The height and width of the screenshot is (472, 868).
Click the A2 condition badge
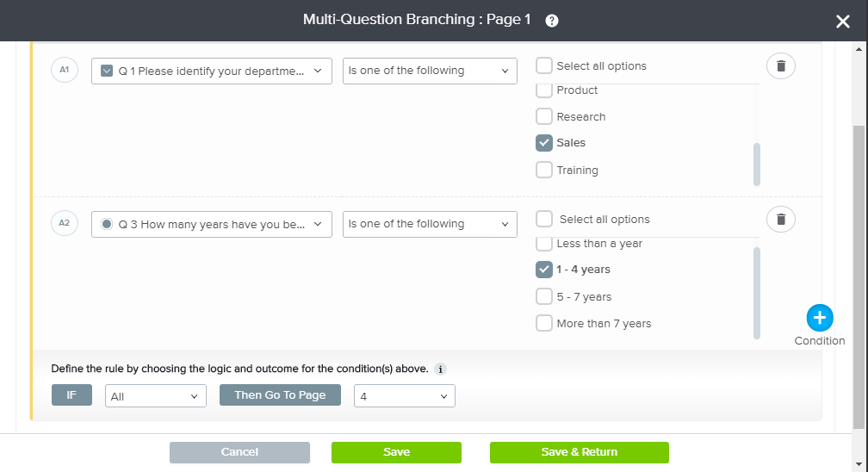[65, 223]
